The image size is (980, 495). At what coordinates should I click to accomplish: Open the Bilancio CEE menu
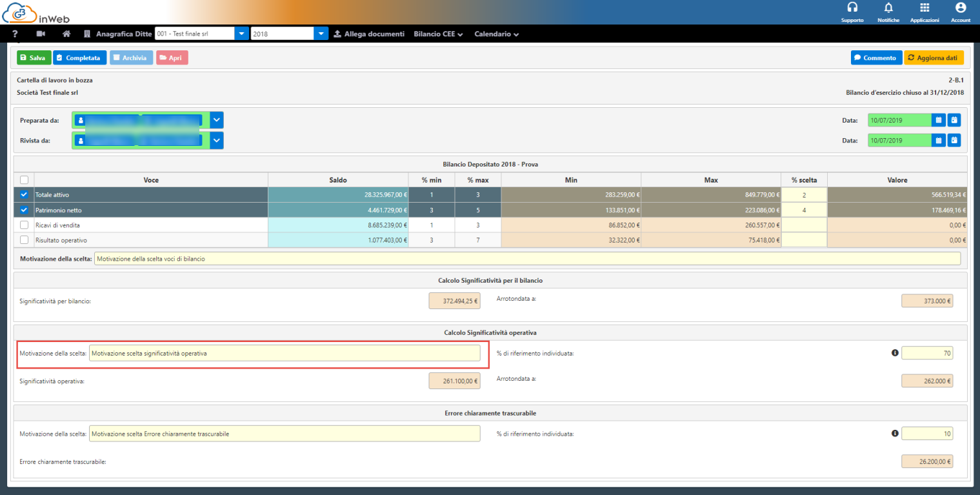439,34
